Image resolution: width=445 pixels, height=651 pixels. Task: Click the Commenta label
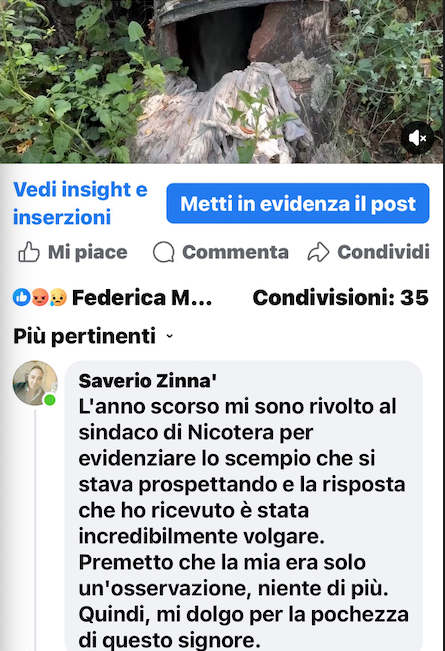click(x=235, y=252)
